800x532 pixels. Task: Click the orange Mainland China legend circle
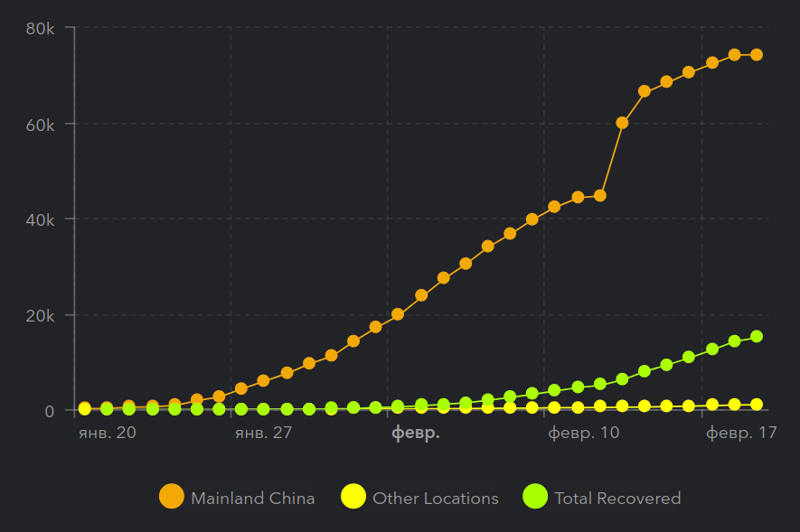171,497
